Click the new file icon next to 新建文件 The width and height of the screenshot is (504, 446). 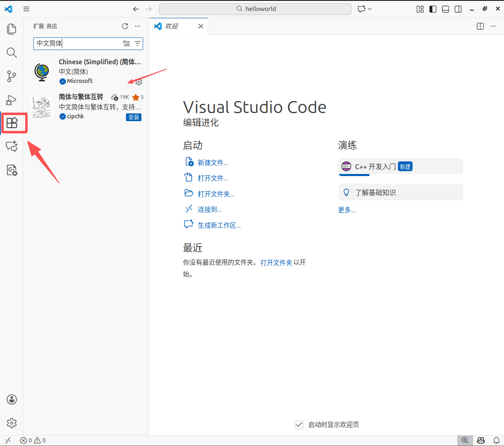189,162
